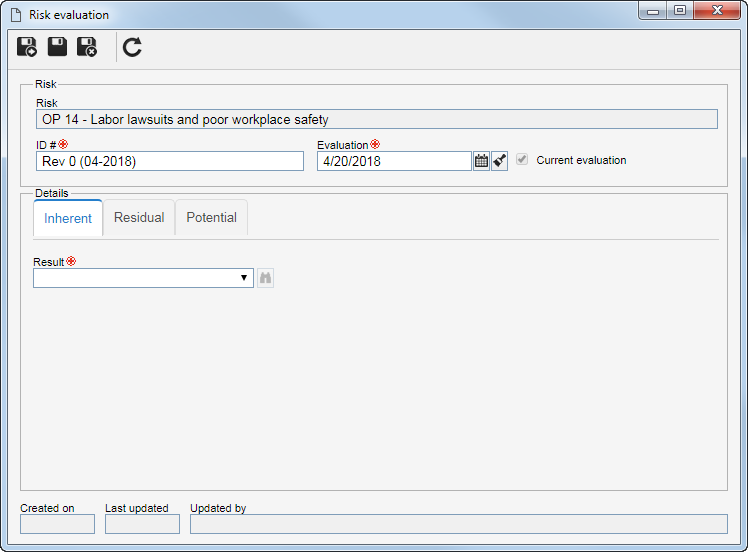Image resolution: width=748 pixels, height=552 pixels.
Task: Click the Save and exit icon
Action: (x=87, y=47)
